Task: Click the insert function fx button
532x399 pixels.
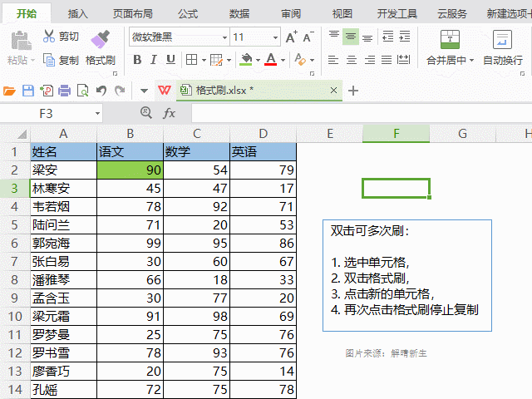Action: click(169, 113)
